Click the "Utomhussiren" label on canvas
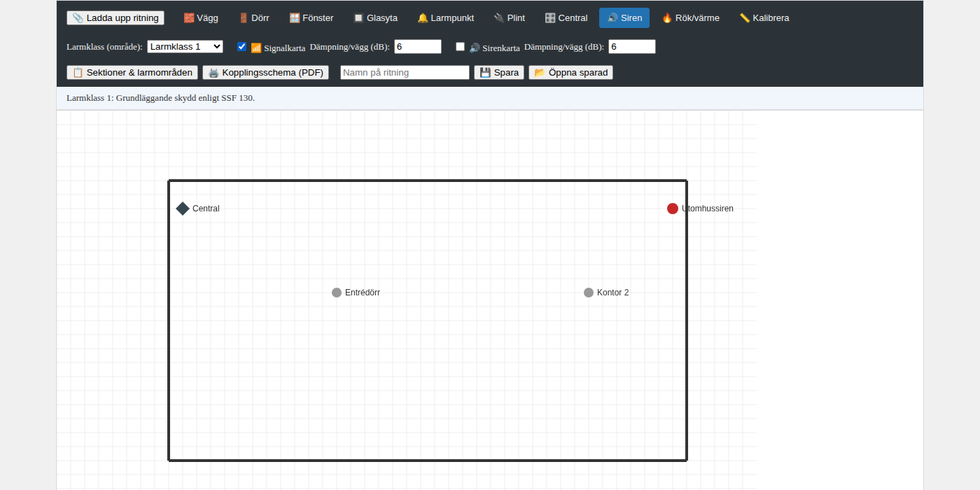The image size is (980, 490). click(x=708, y=209)
